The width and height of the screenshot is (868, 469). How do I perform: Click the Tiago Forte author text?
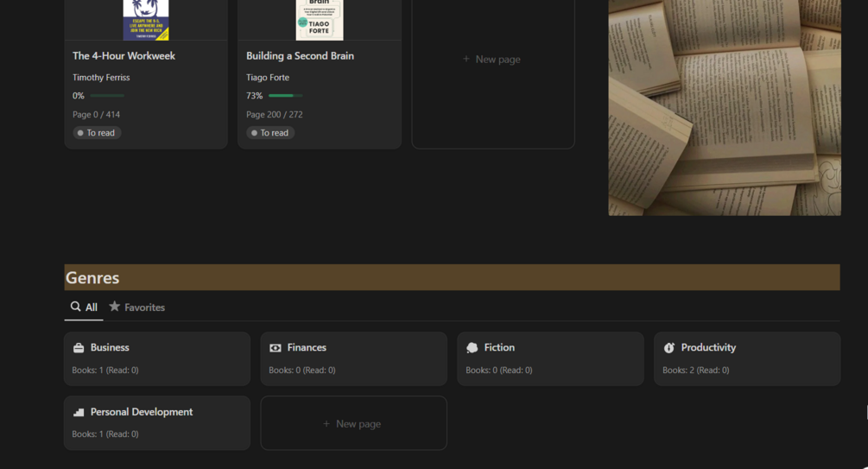tap(268, 78)
